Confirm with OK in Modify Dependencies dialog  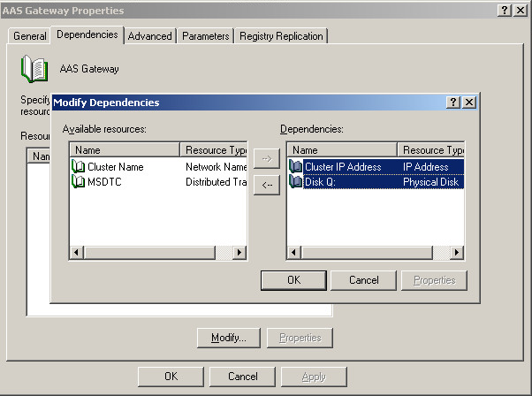pyautogui.click(x=293, y=280)
